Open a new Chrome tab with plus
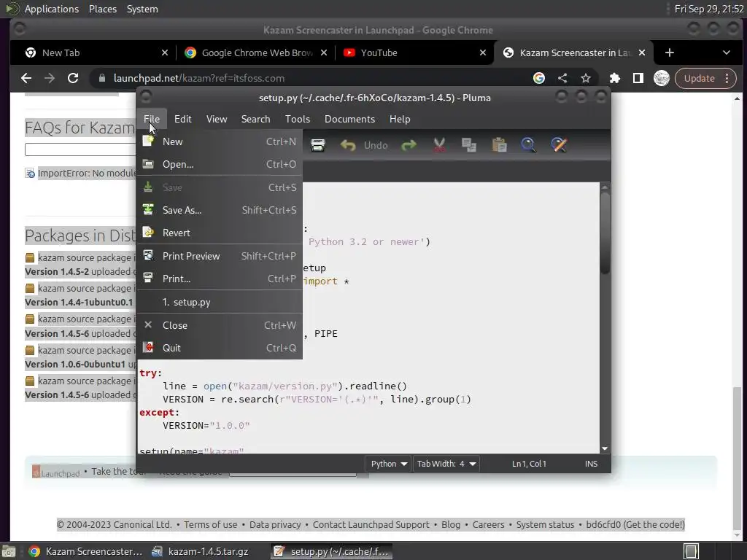 [670, 52]
